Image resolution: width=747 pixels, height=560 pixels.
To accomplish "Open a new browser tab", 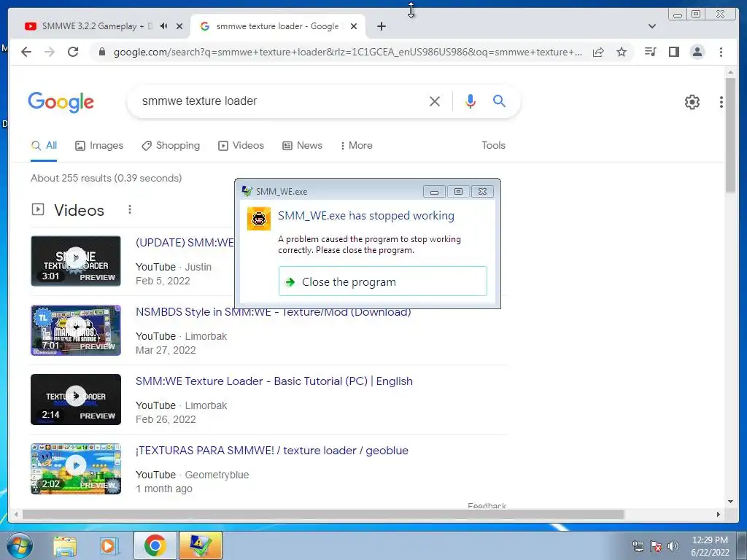I will 381,26.
